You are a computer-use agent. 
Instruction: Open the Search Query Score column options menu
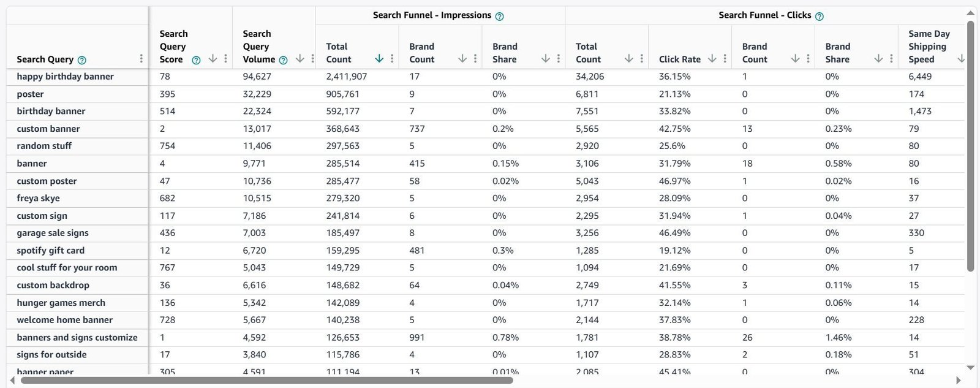[225, 59]
